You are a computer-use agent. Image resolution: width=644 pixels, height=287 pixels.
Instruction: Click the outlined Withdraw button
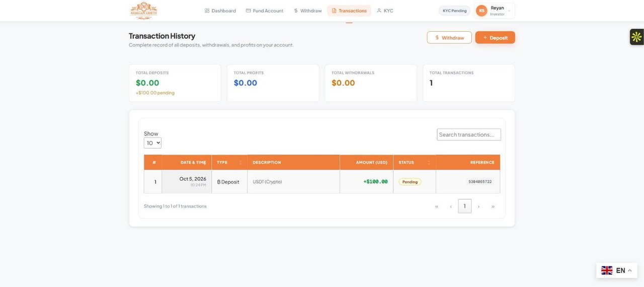(449, 38)
